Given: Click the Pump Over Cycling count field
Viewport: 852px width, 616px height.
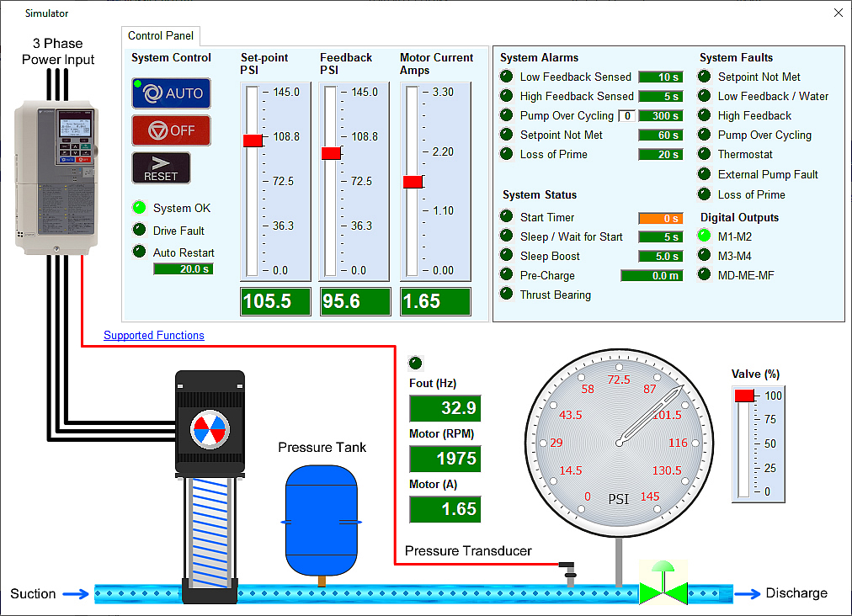Looking at the screenshot, I should pos(626,116).
